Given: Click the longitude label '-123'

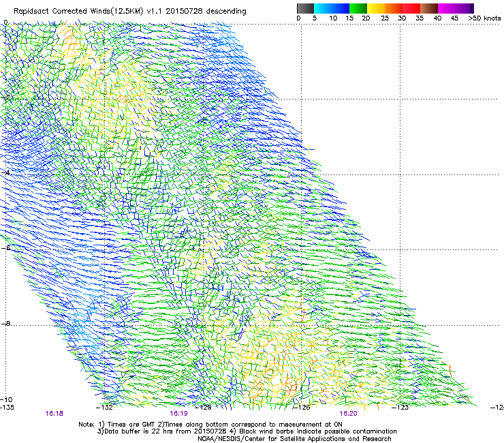Looking at the screenshot, I should click(400, 408).
